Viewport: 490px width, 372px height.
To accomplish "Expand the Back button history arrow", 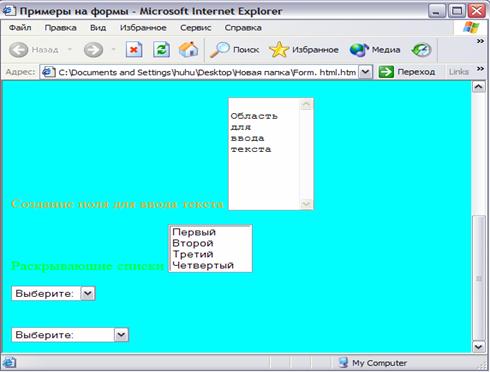I will pyautogui.click(x=70, y=50).
